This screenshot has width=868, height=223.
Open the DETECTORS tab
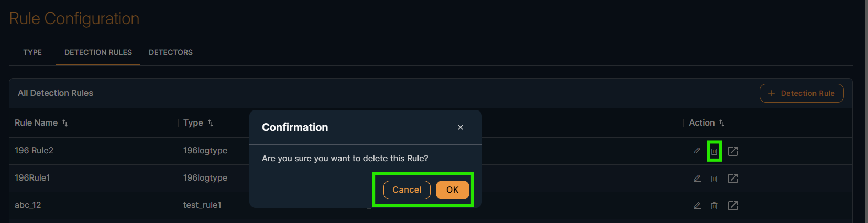[171, 52]
